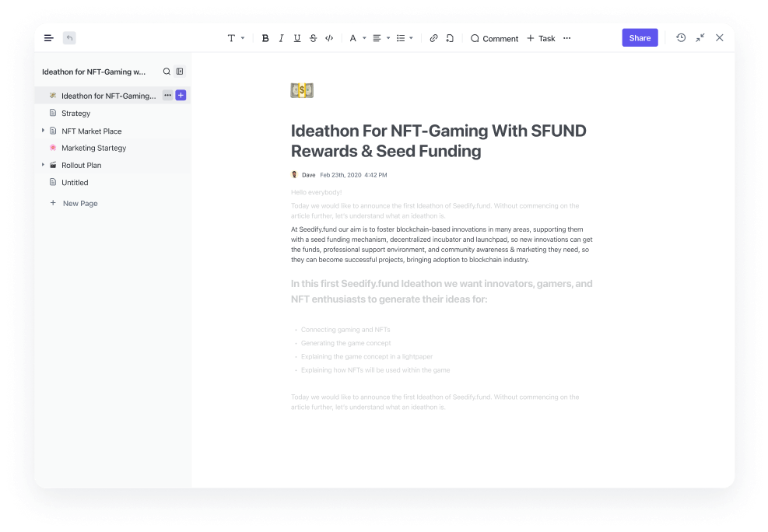Open the list style dropdown
This screenshot has width=768, height=532.
click(x=404, y=37)
